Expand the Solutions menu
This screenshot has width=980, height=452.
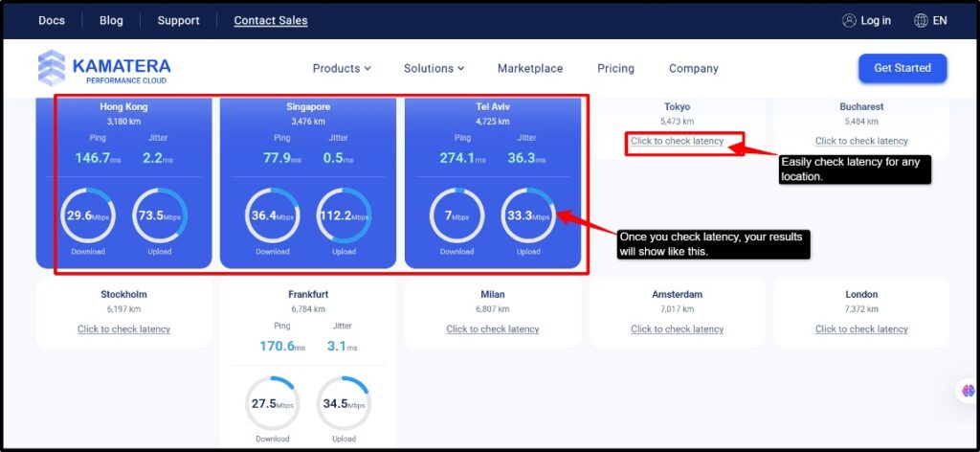pos(434,68)
